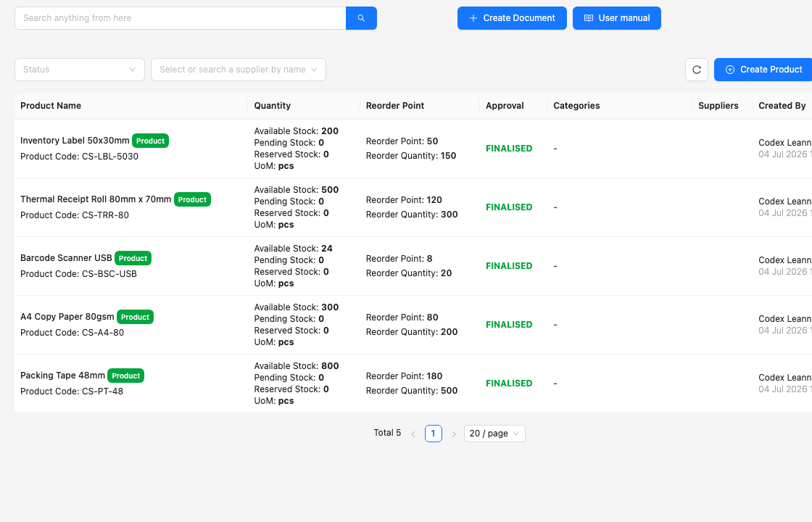Click Available Stock: 500 value
812x522 pixels.
297,189
